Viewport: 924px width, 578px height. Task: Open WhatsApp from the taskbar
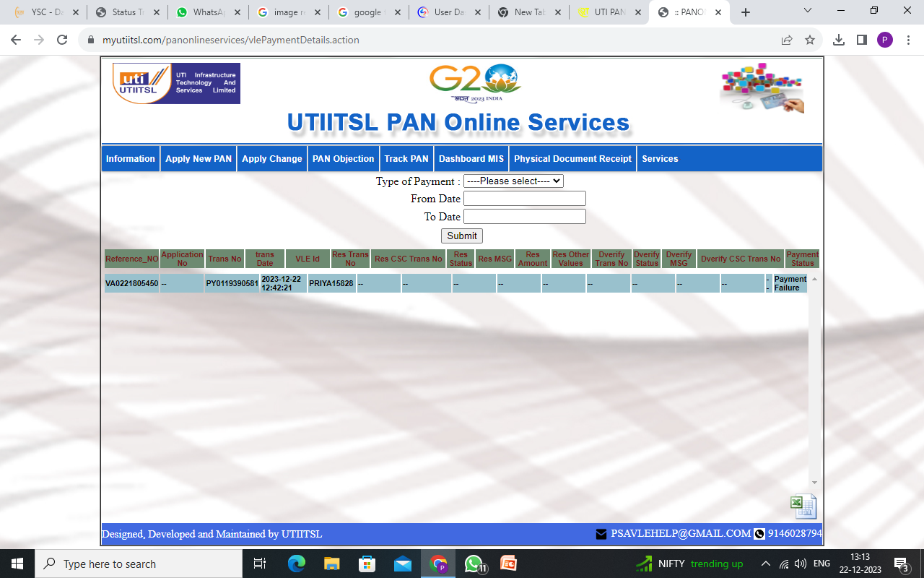click(474, 564)
